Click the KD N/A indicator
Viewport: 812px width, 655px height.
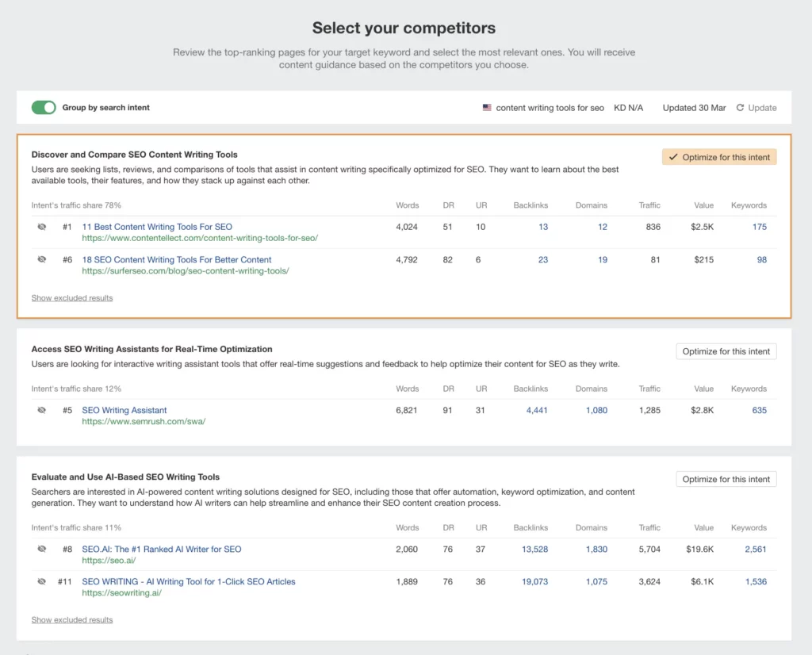[x=628, y=107]
